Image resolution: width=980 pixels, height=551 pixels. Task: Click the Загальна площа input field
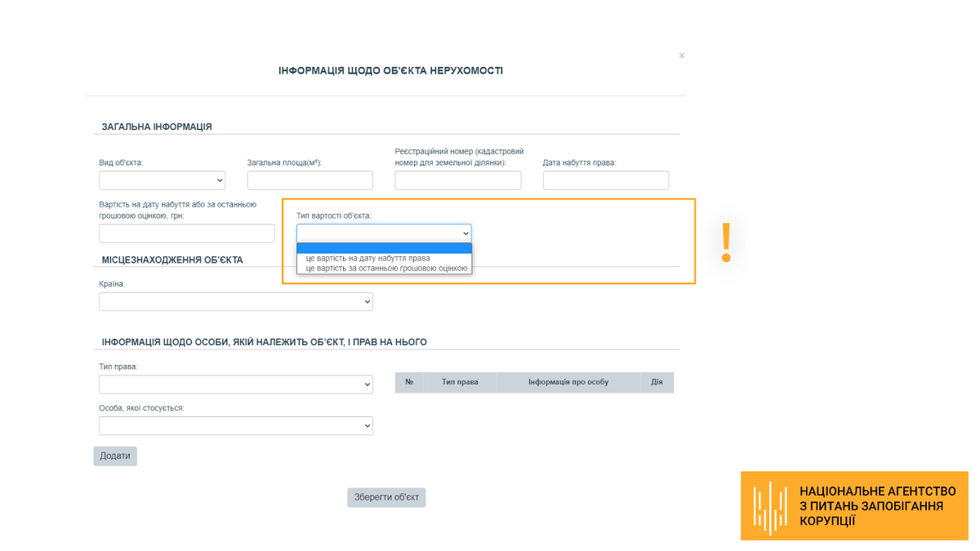(x=310, y=180)
